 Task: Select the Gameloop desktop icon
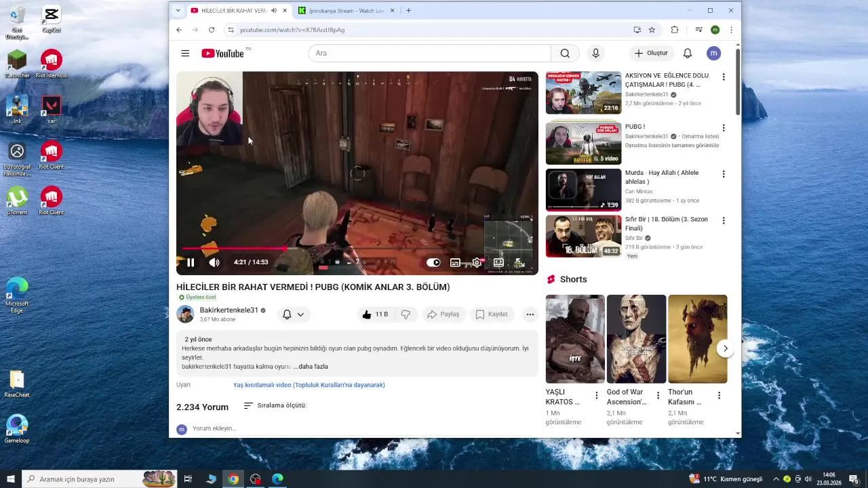[x=17, y=429]
